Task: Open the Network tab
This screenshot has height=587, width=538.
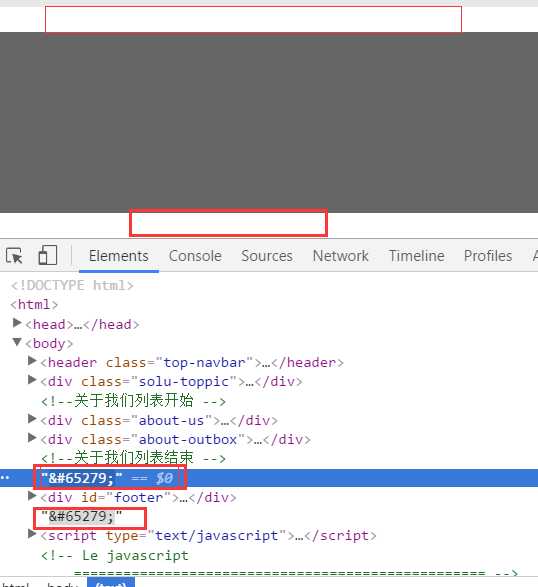Action: (x=341, y=256)
